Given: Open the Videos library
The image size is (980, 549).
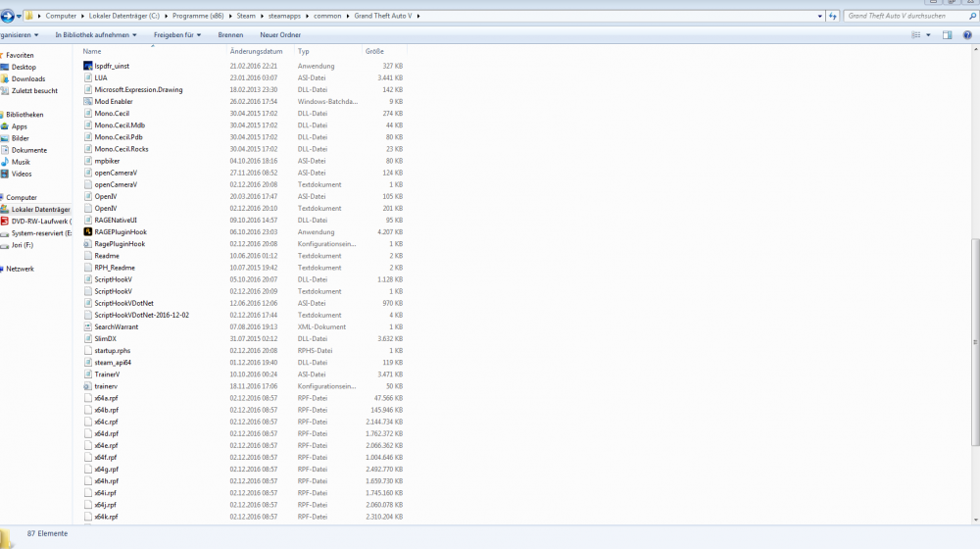Looking at the screenshot, I should coord(22,174).
